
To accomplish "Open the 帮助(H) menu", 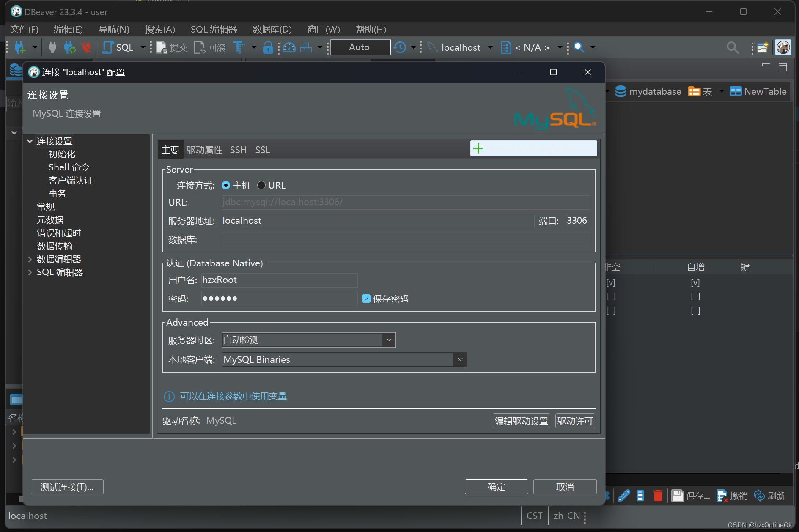I will 371,29.
